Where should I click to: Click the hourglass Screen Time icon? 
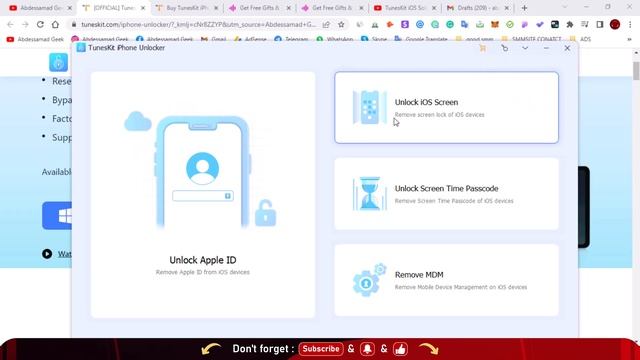coord(369,193)
